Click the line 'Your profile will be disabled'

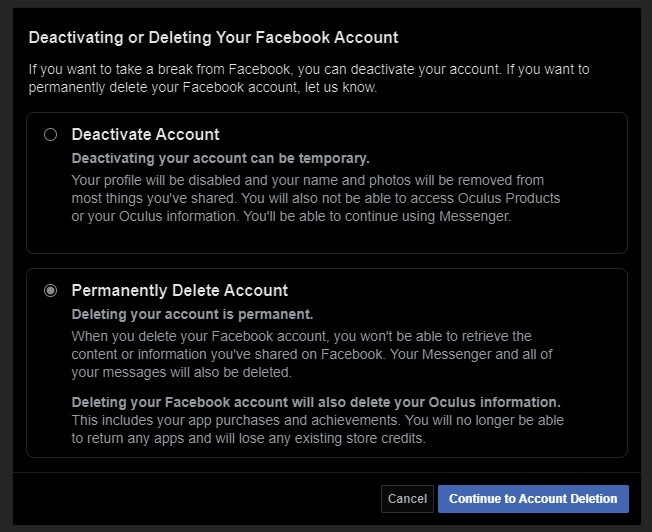click(x=307, y=180)
